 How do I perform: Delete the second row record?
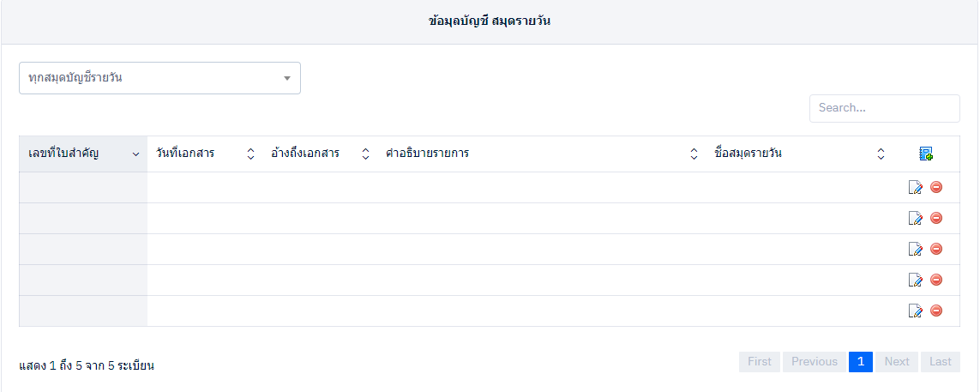pyautogui.click(x=936, y=218)
